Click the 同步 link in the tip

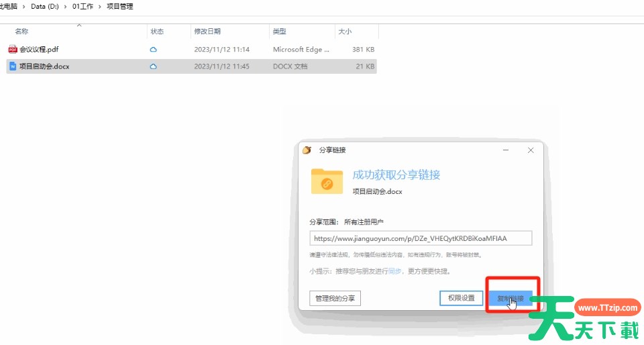tap(394, 271)
